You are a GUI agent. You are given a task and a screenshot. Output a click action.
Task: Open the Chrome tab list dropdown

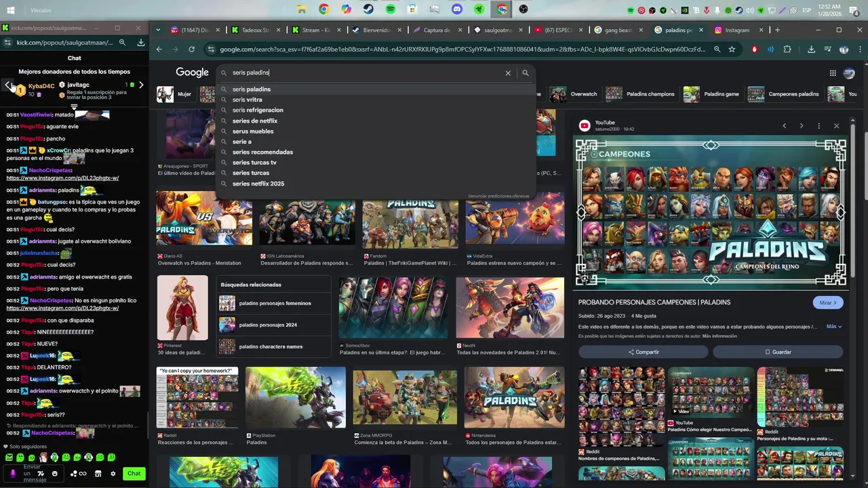coord(158,30)
